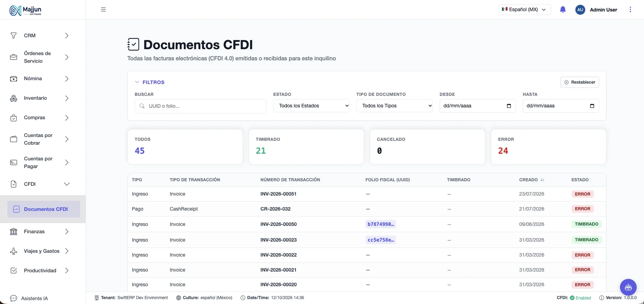Click the Nómina payroll icon
Screen dimensions: 644x304
click(14, 79)
